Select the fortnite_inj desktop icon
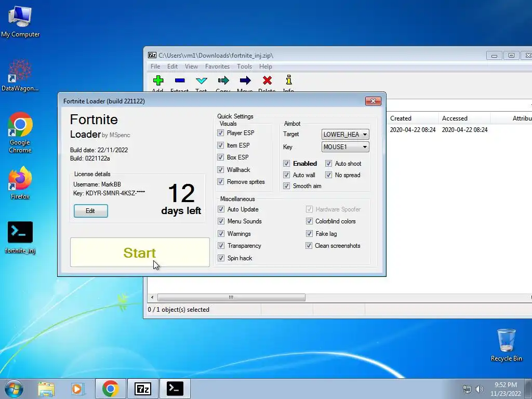This screenshot has height=399, width=532. 20,237
